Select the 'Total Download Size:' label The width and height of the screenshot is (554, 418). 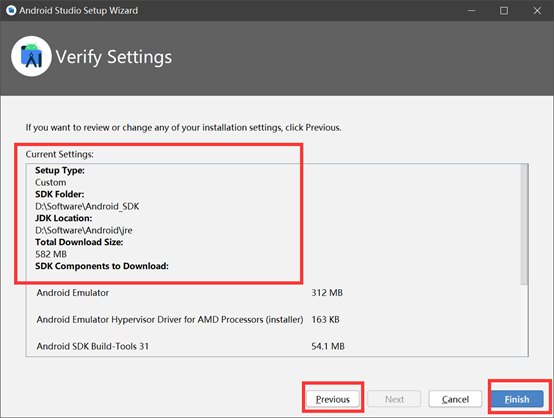coord(79,242)
